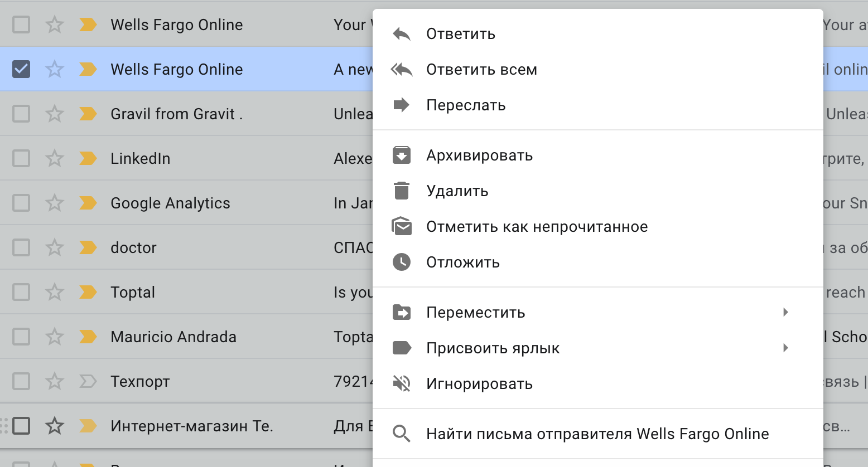The height and width of the screenshot is (467, 868).
Task: Select Архивировать in the context menu
Action: coord(480,155)
